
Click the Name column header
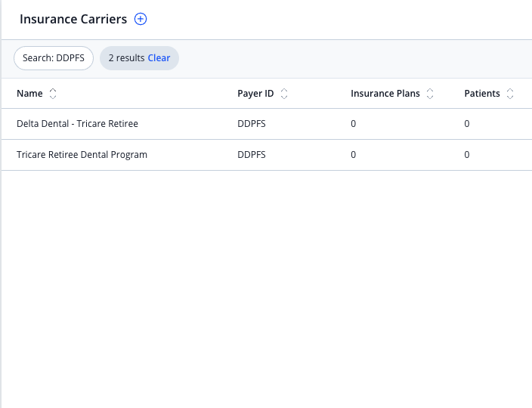pyautogui.click(x=29, y=94)
